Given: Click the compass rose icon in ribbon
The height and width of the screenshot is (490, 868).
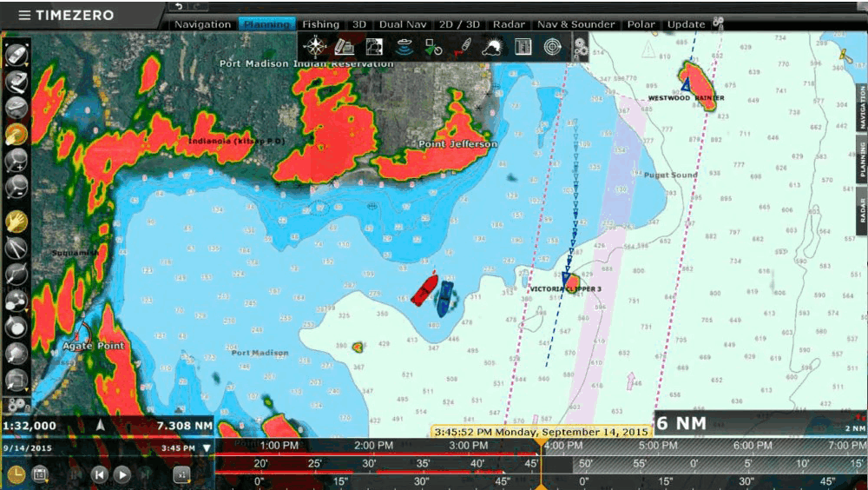Looking at the screenshot, I should tap(314, 47).
